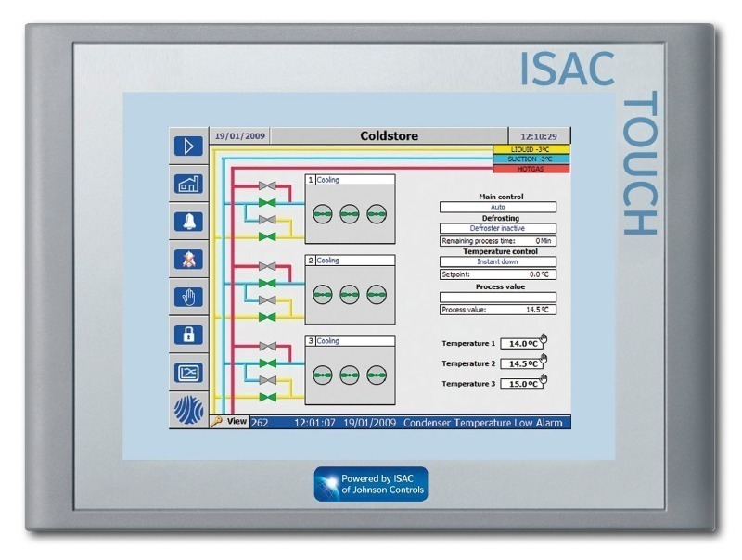This screenshot has width=742, height=560.
Task: Open the Instant down temperature control field
Action: tap(498, 262)
